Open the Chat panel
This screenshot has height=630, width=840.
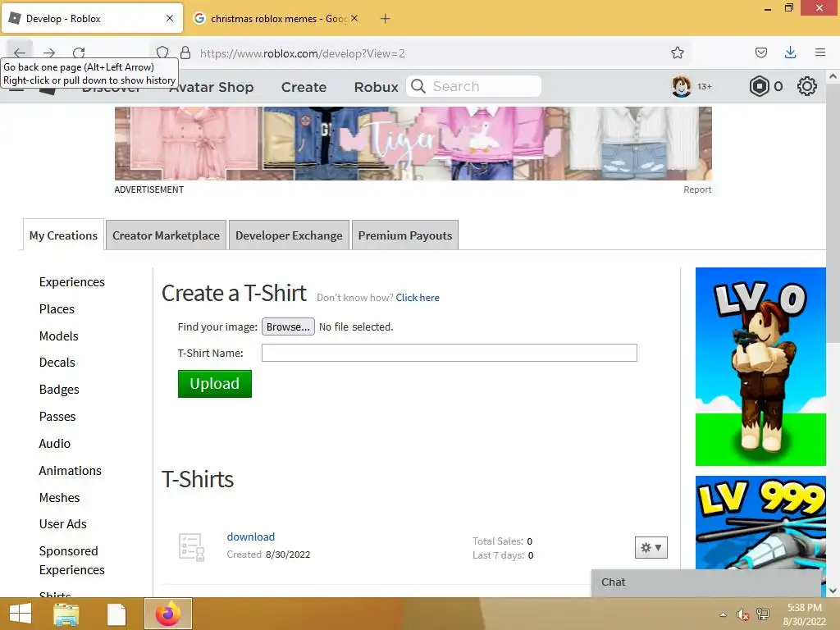(x=706, y=583)
